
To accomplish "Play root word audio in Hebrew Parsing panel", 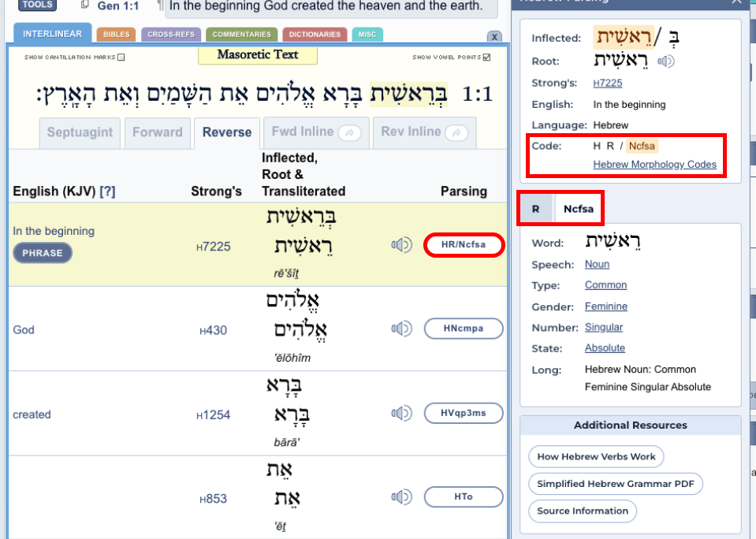I will [666, 61].
